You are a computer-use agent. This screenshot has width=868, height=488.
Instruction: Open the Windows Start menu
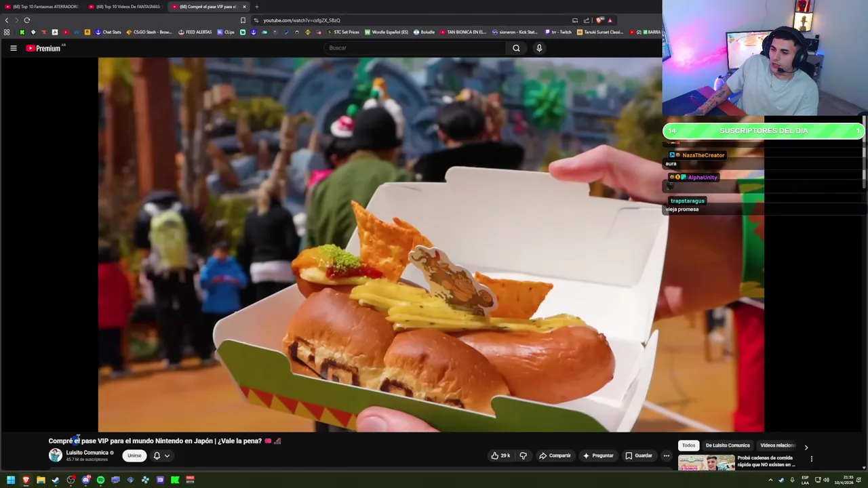(11, 480)
